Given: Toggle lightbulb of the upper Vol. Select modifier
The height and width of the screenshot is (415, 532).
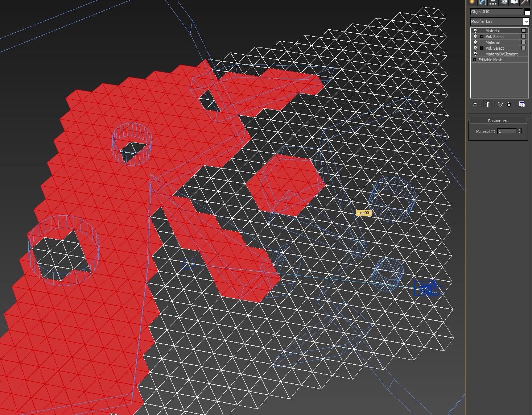Looking at the screenshot, I should [475, 37].
